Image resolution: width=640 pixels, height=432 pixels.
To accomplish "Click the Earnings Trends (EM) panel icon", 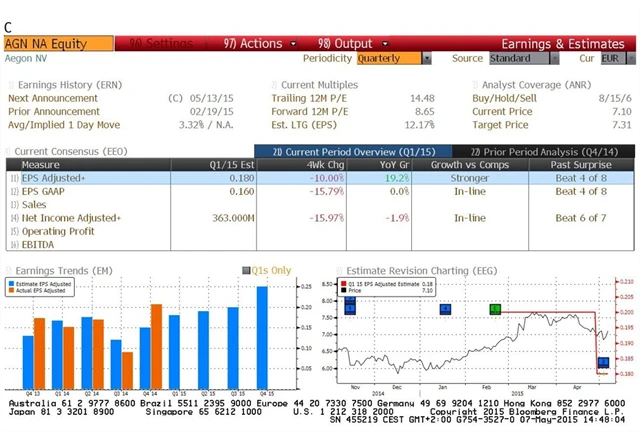I will 11,270.
